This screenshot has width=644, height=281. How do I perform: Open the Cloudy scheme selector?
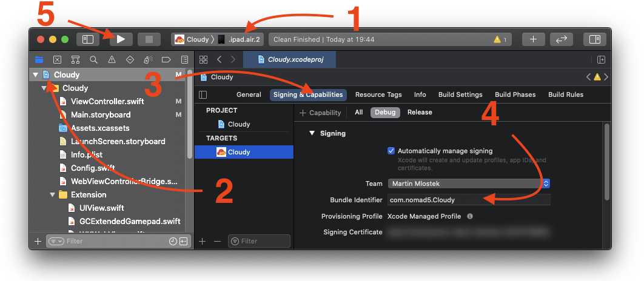point(193,39)
